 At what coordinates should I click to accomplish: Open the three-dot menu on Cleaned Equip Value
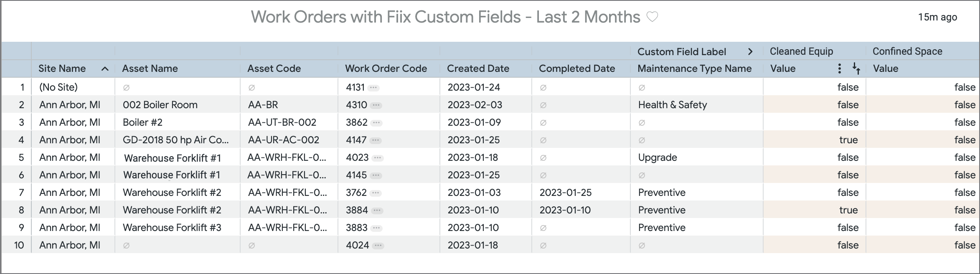[x=839, y=68]
